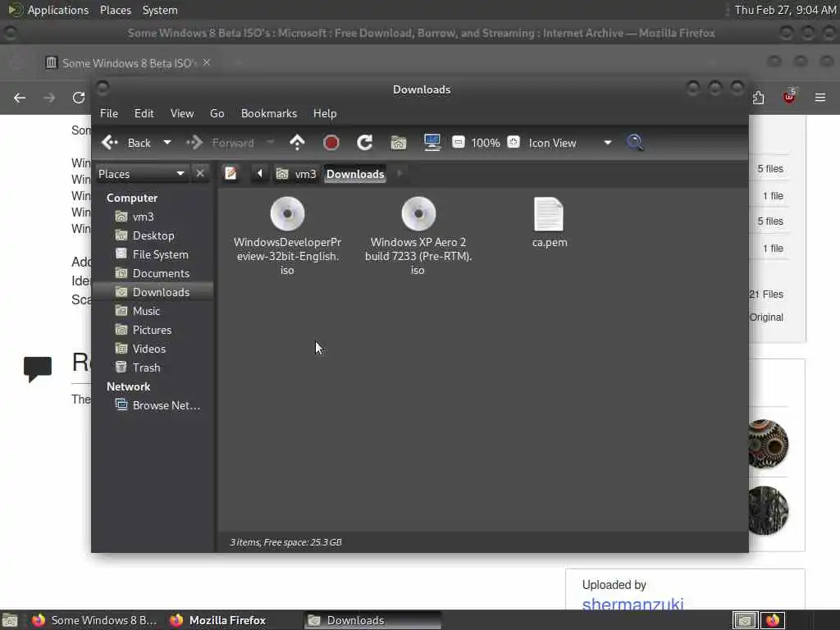Open the Computer toolbar icon
840x630 pixels.
point(431,143)
